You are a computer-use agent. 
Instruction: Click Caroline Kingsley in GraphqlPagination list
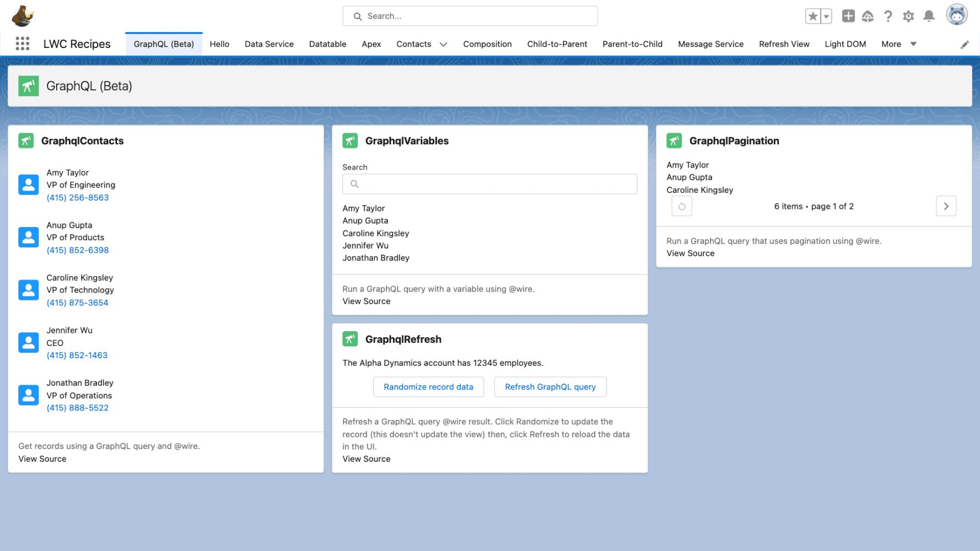pos(700,190)
